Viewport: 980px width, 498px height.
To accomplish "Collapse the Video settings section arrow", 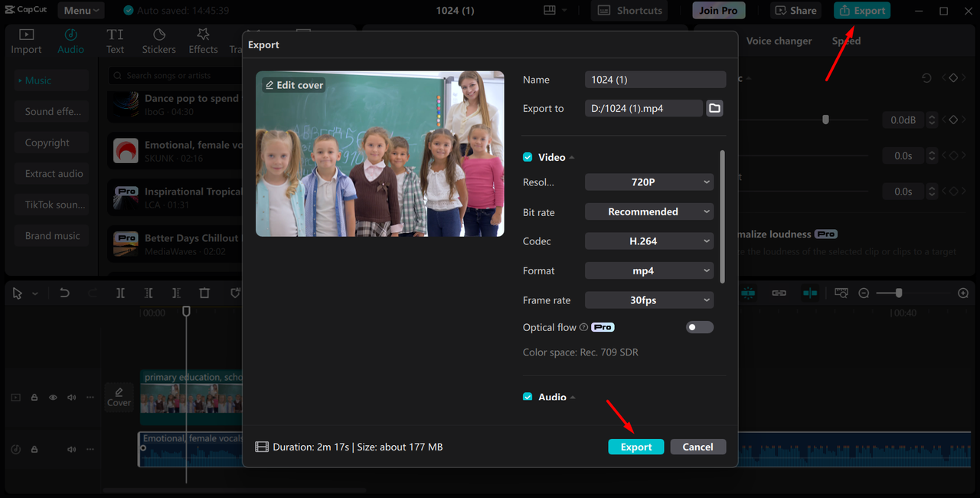I will point(572,158).
